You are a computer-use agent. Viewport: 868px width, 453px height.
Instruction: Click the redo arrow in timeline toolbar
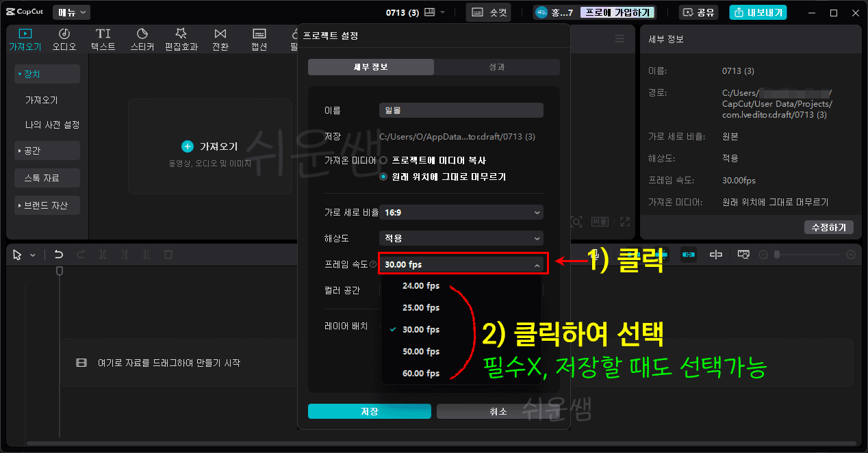click(x=81, y=255)
